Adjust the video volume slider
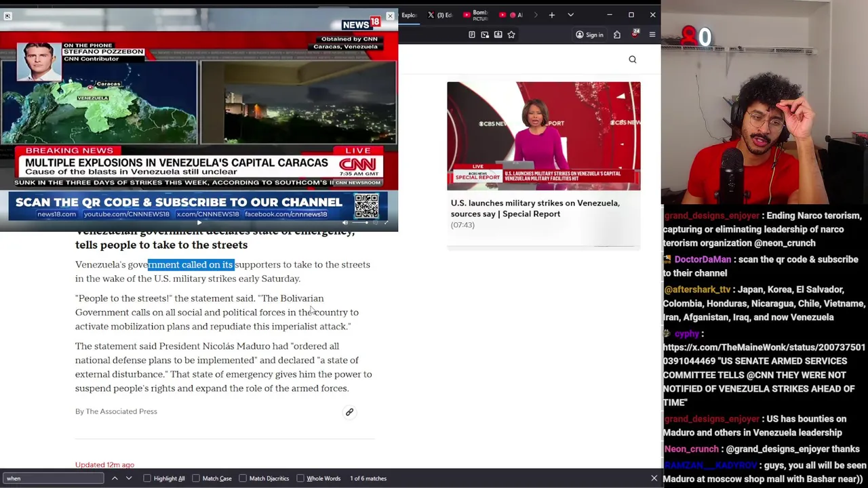The image size is (868, 488). [x=361, y=222]
